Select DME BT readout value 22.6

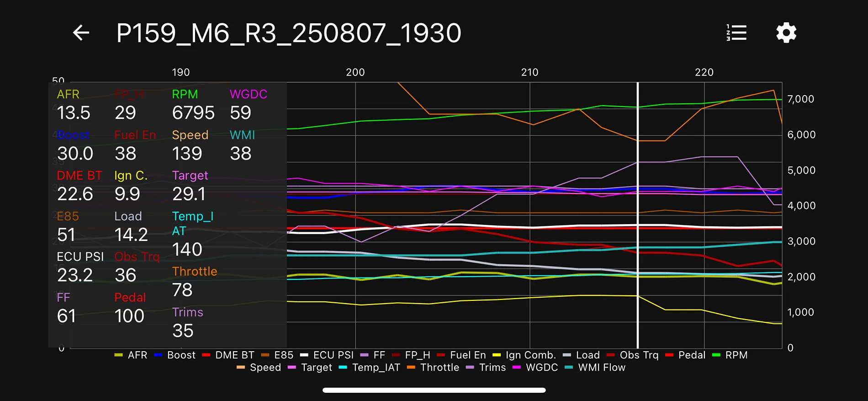(75, 194)
